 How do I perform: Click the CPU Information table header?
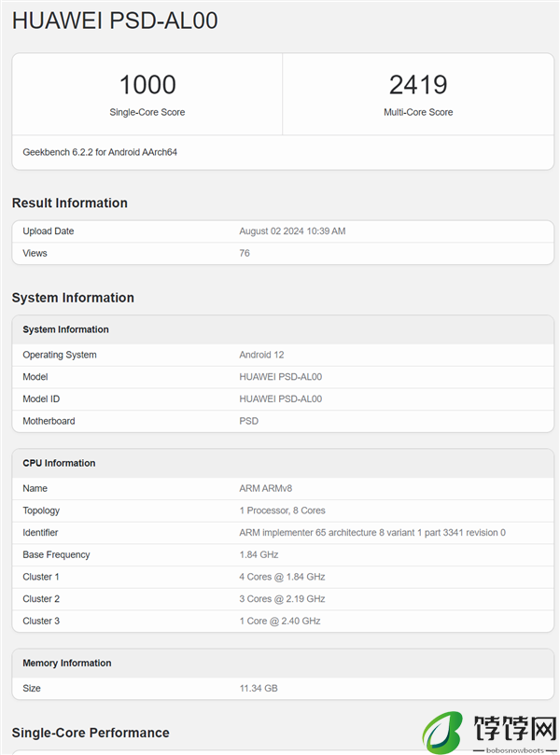[59, 463]
